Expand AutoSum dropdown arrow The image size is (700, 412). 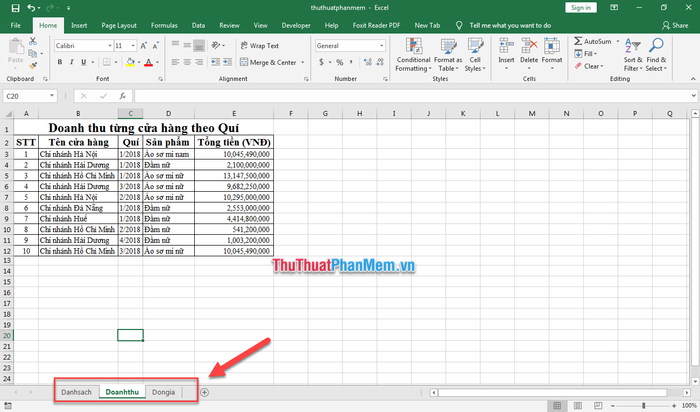point(618,41)
